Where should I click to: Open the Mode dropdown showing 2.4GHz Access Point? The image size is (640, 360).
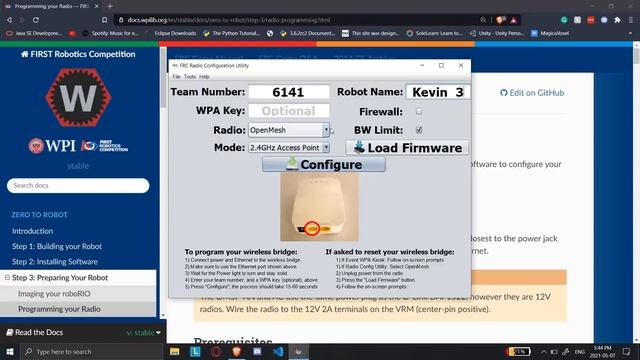(289, 147)
